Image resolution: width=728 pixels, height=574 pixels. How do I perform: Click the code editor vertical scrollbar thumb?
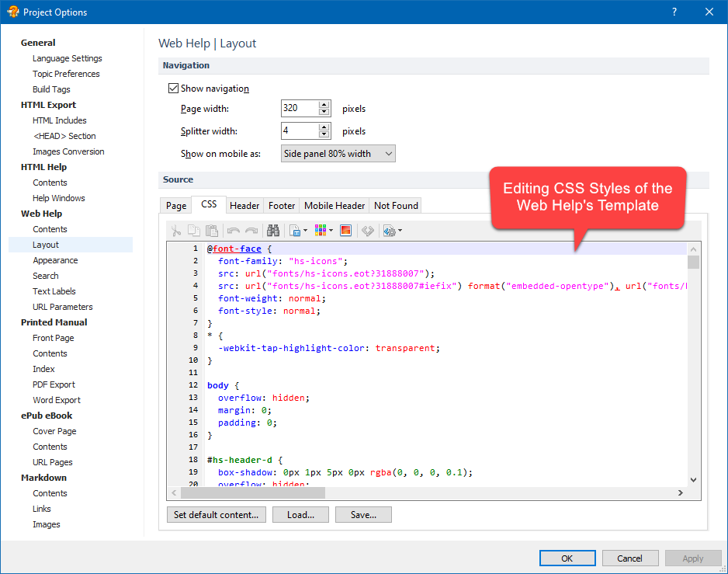tap(693, 262)
